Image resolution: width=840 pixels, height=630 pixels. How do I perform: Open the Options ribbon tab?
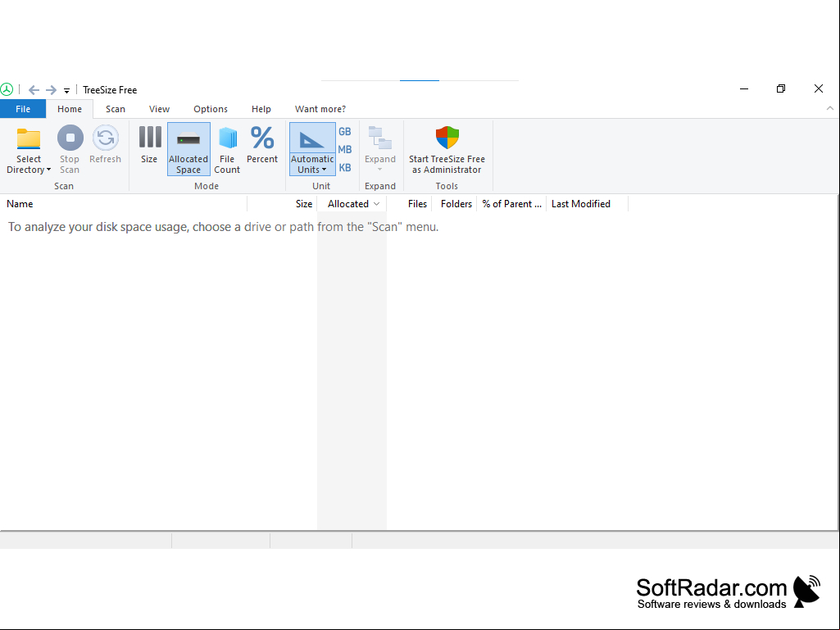[x=211, y=109]
